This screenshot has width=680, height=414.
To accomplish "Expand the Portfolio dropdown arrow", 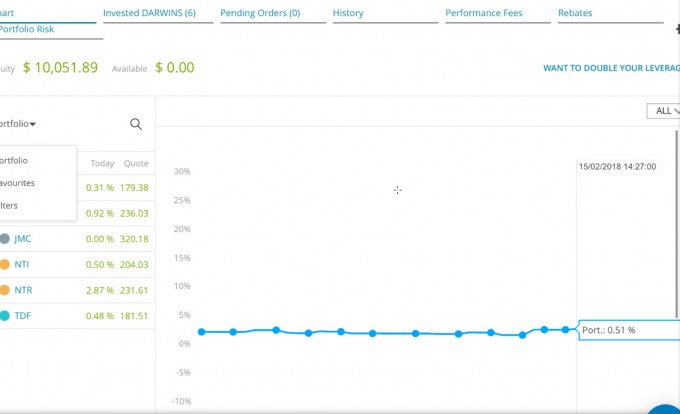I will [33, 124].
